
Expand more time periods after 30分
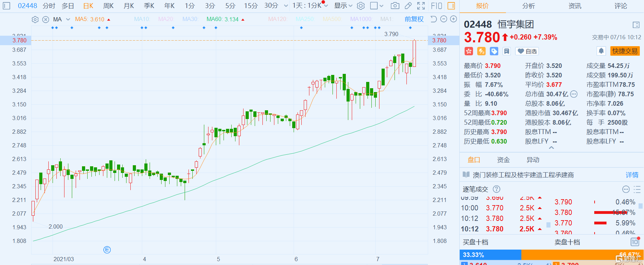(x=286, y=6)
